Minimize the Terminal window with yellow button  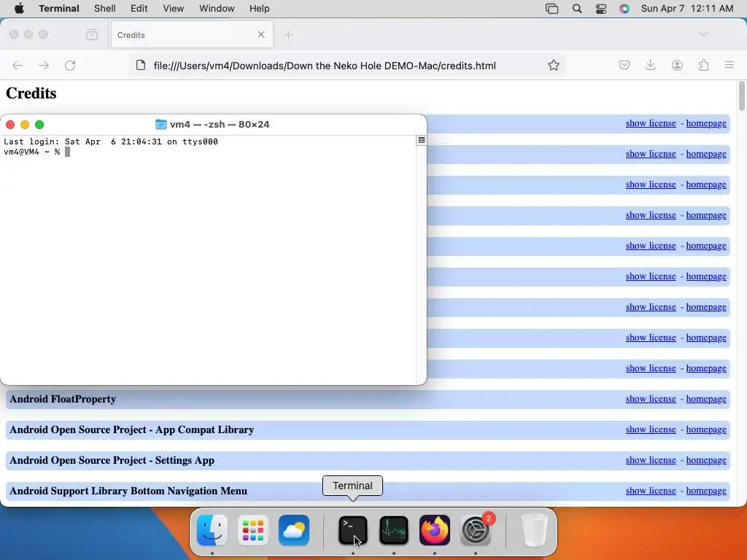[x=25, y=125]
